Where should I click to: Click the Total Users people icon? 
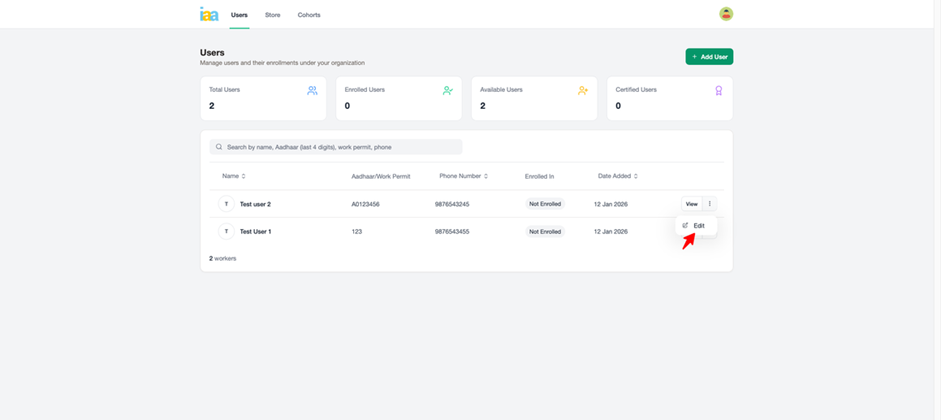[x=312, y=90]
